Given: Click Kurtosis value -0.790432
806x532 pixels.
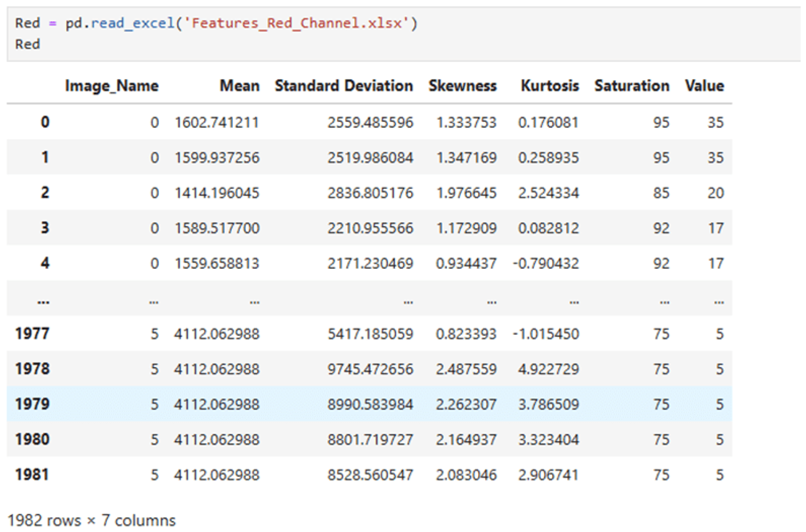Looking at the screenshot, I should (x=545, y=264).
